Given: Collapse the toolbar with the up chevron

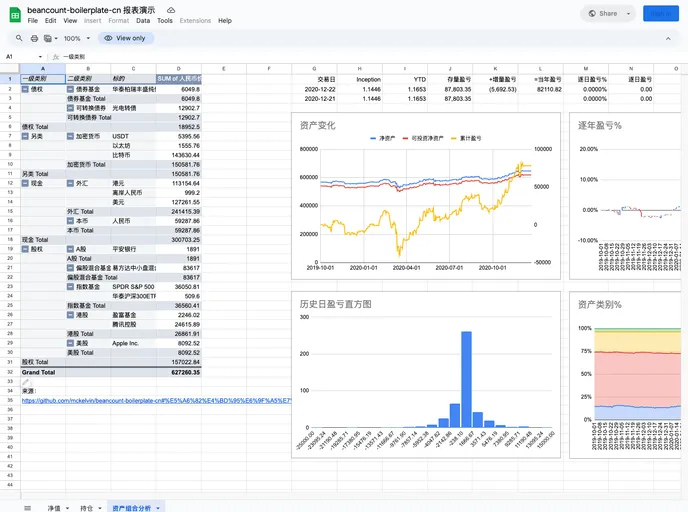Looking at the screenshot, I should point(668,39).
